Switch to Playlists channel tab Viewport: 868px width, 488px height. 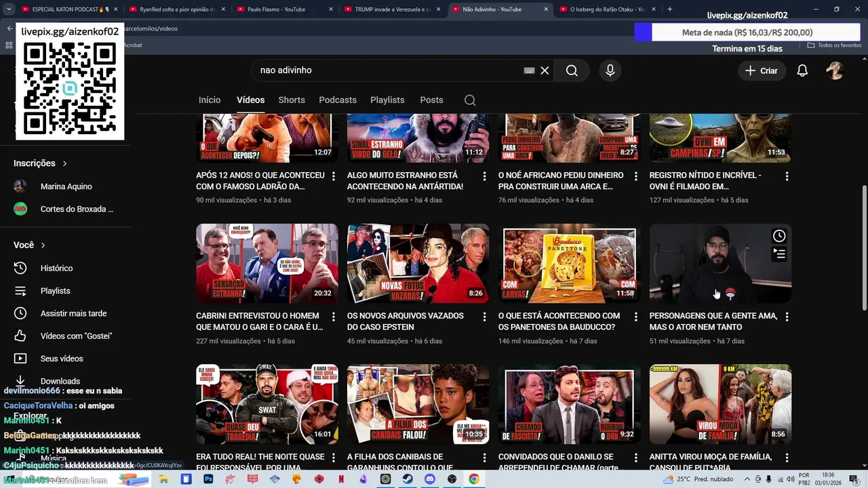click(x=387, y=100)
